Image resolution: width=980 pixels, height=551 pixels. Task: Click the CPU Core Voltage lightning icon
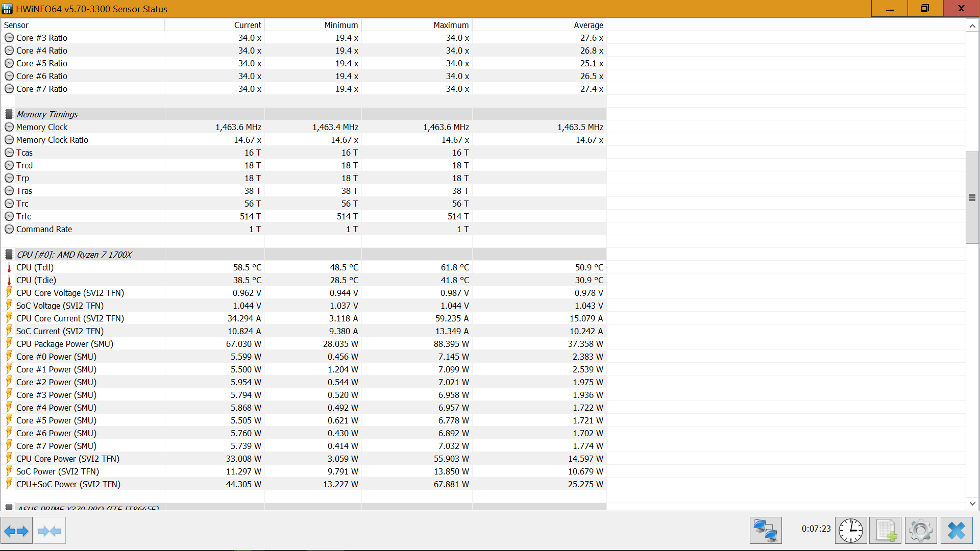(x=9, y=293)
